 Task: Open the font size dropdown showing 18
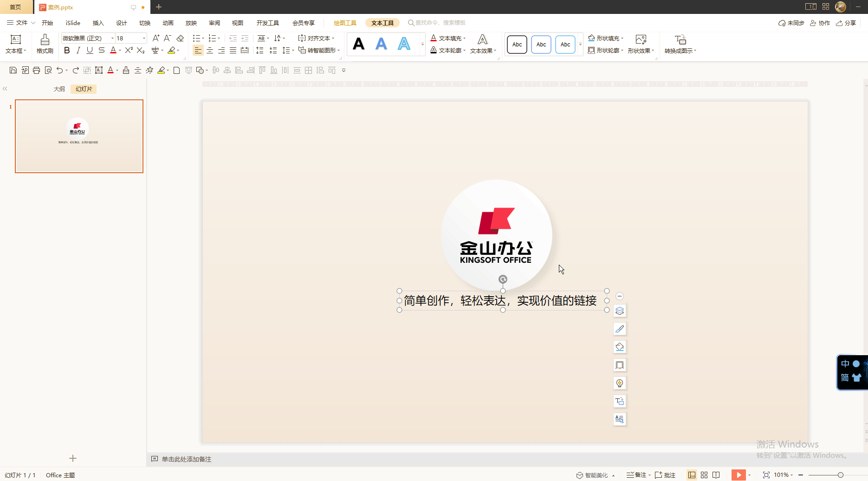pyautogui.click(x=144, y=38)
